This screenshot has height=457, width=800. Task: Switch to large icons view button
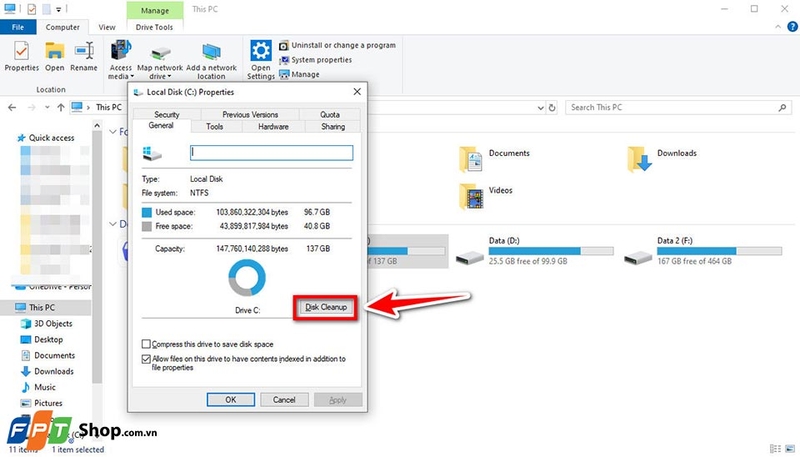790,449
